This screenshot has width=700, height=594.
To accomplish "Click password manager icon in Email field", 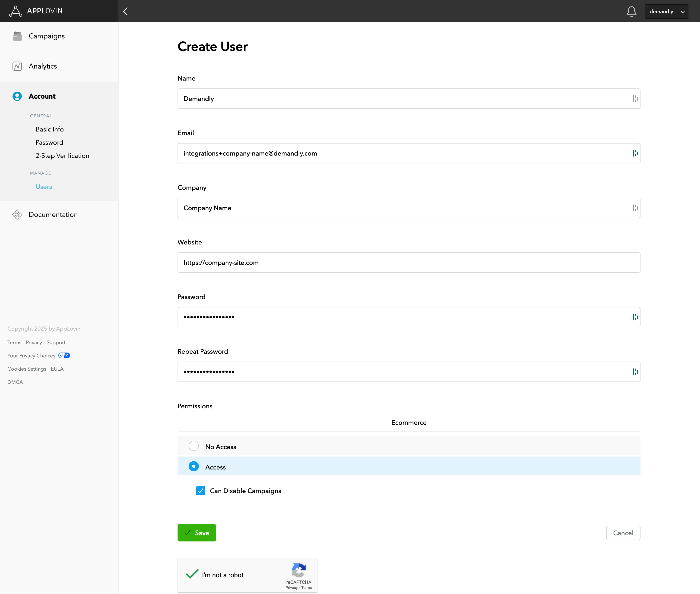I will click(x=635, y=153).
